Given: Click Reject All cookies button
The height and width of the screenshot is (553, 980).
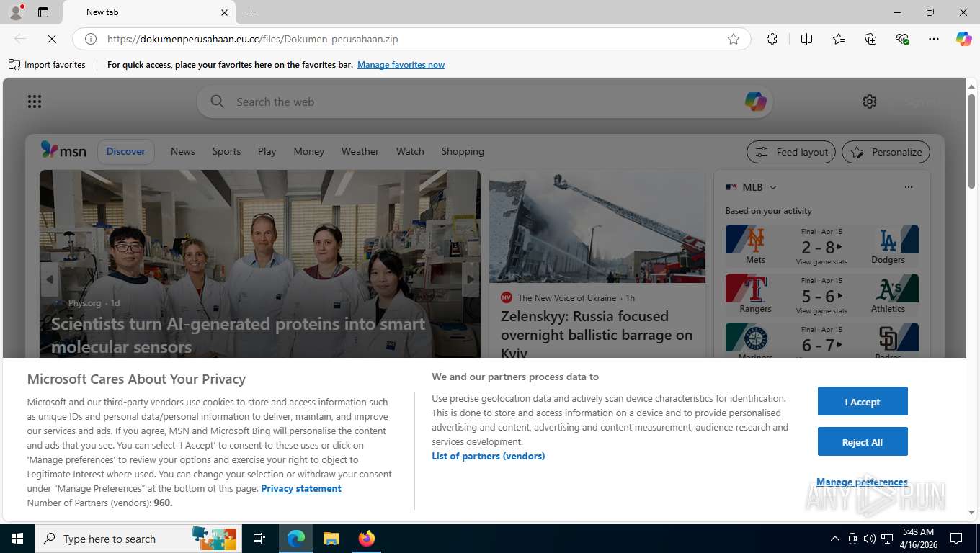Looking at the screenshot, I should tap(863, 441).
